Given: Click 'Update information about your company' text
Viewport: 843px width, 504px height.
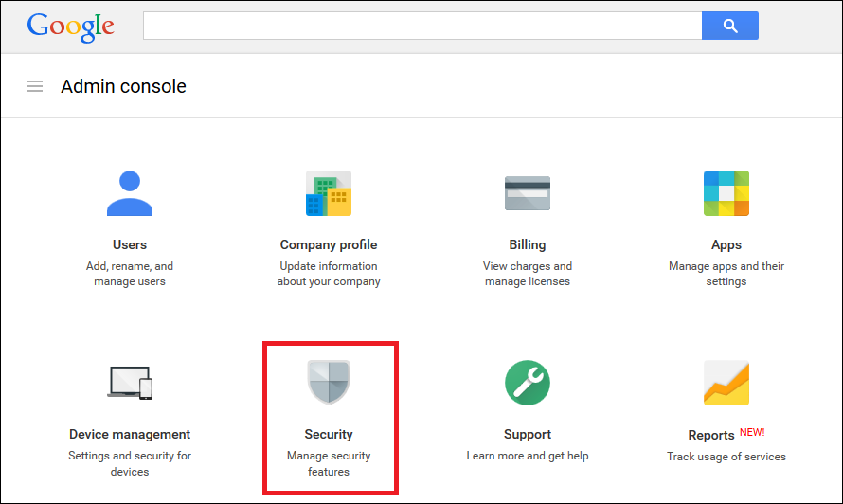Looking at the screenshot, I should point(329,274).
